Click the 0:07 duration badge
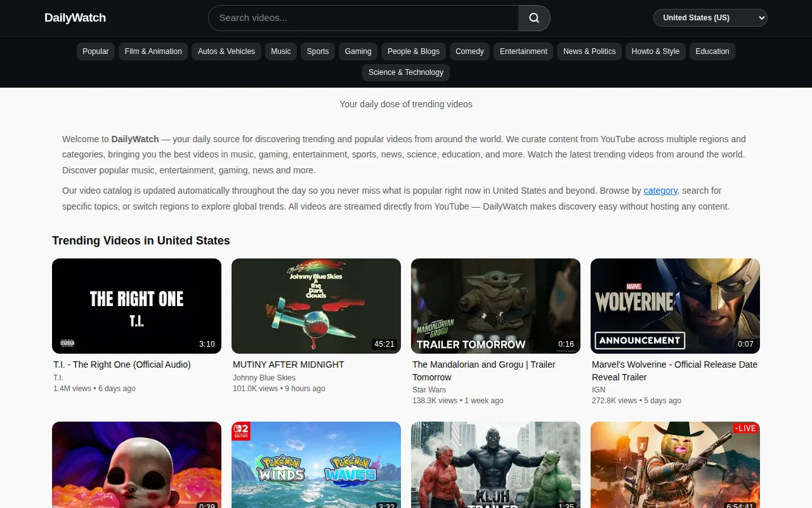This screenshot has width=812, height=508. [745, 344]
